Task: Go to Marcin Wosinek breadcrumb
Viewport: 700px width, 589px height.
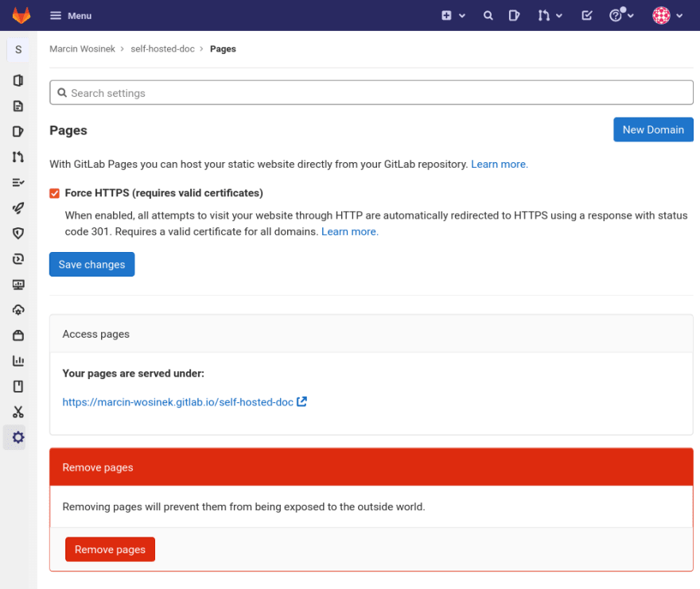Action: click(82, 48)
